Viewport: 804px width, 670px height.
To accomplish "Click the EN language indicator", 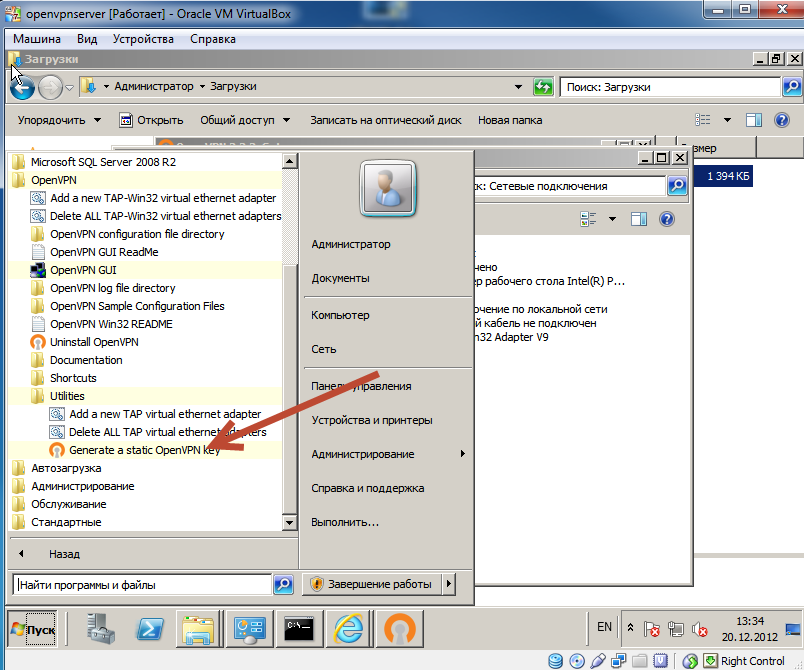I will coord(604,627).
